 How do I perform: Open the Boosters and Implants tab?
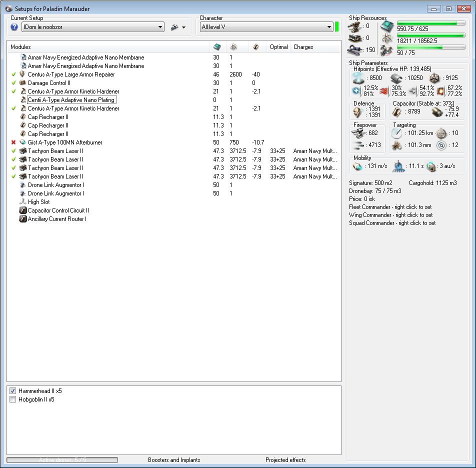click(174, 460)
